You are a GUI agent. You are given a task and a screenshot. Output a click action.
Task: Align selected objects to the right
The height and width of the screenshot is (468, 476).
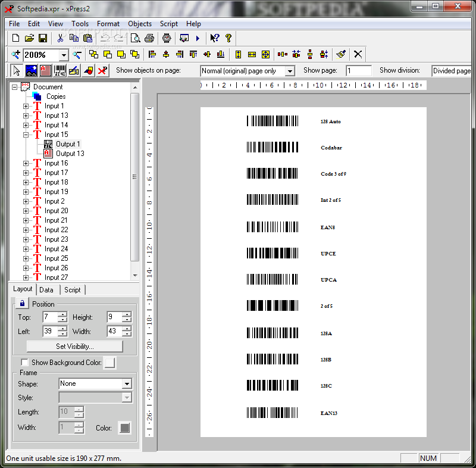180,55
